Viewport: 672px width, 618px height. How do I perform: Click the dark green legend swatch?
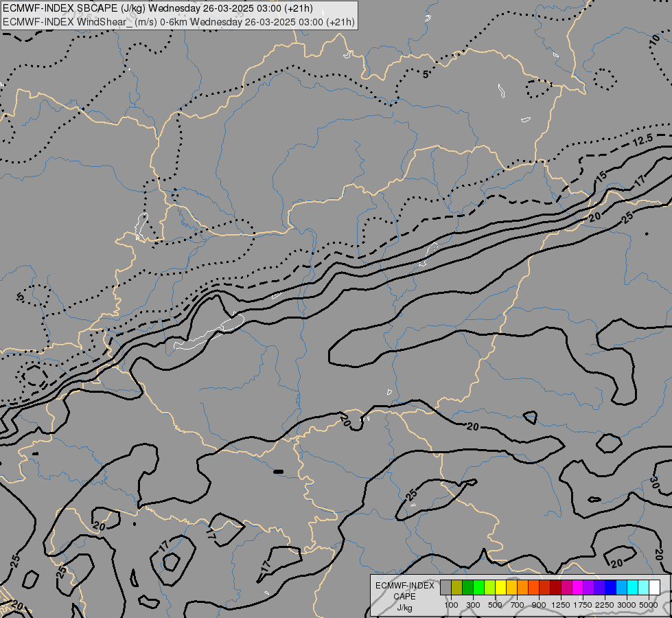[467, 588]
